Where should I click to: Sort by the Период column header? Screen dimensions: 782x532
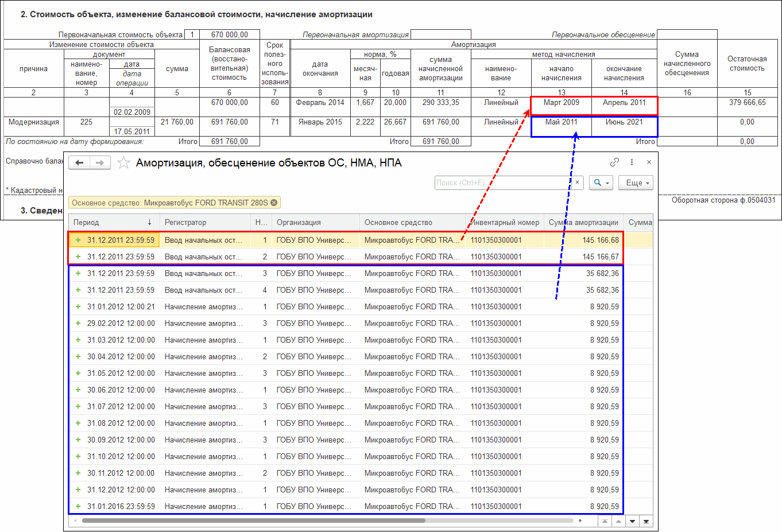point(114,222)
